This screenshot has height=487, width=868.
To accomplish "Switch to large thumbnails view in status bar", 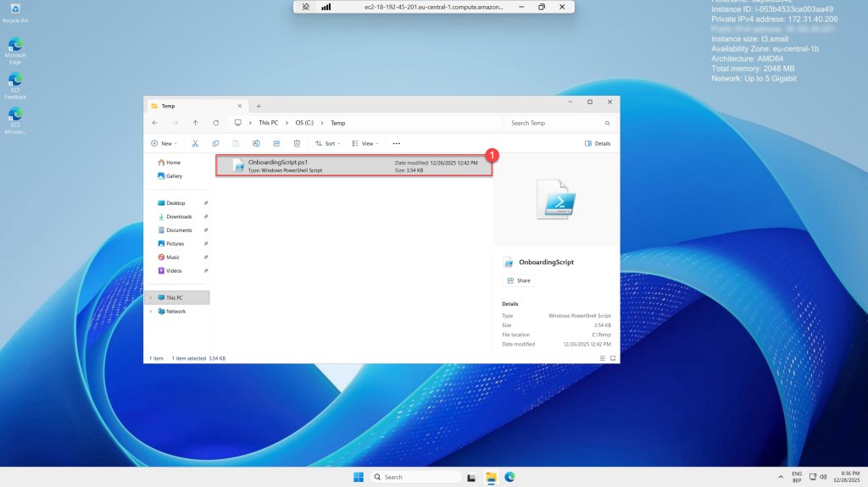I will click(x=612, y=358).
